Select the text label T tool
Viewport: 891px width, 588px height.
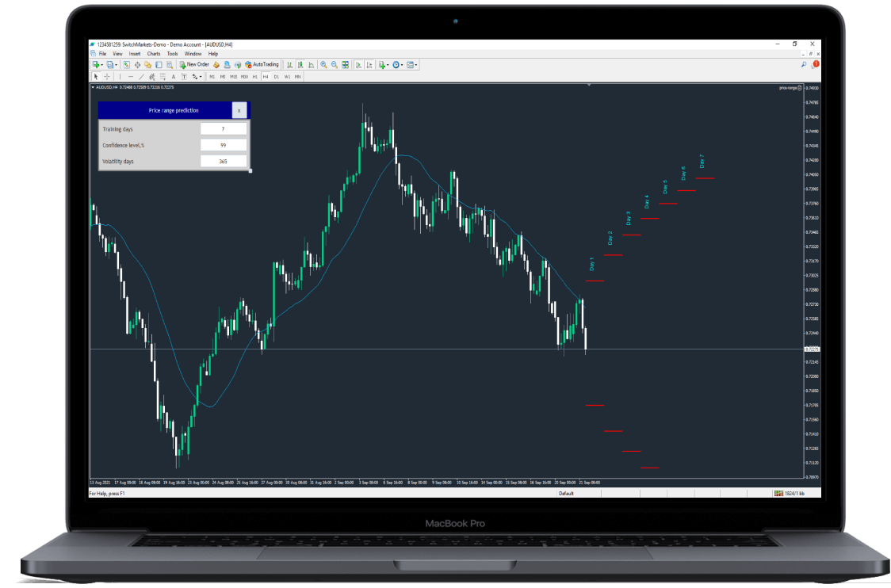click(x=184, y=77)
